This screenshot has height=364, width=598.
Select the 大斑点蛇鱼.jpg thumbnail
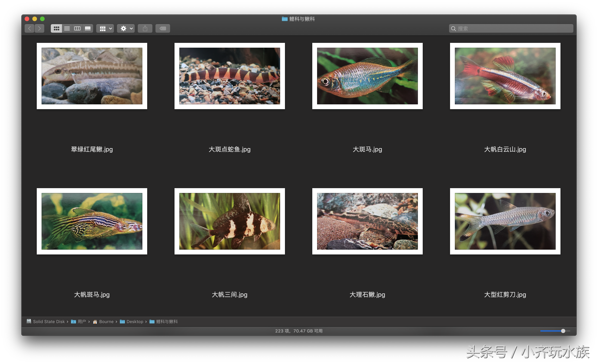[230, 76]
